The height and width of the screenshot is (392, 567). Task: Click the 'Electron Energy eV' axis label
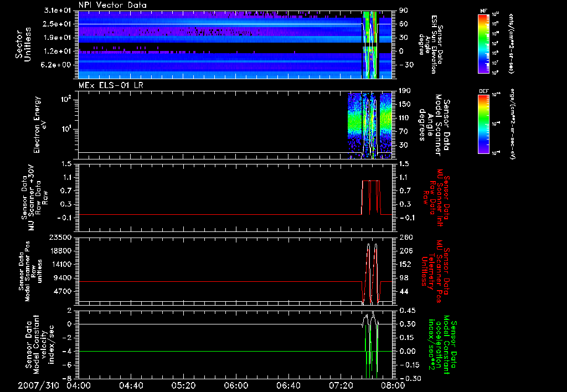pos(40,125)
